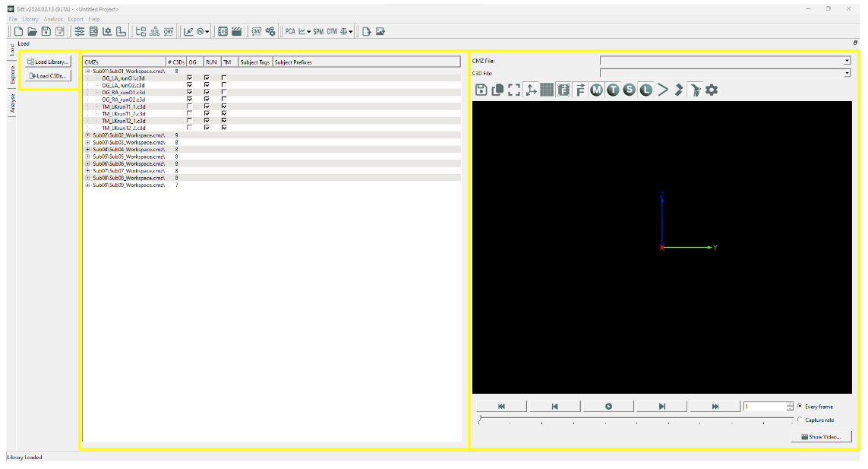Click the export document toolbar icon
This screenshot has height=469, width=868.
(x=367, y=32)
